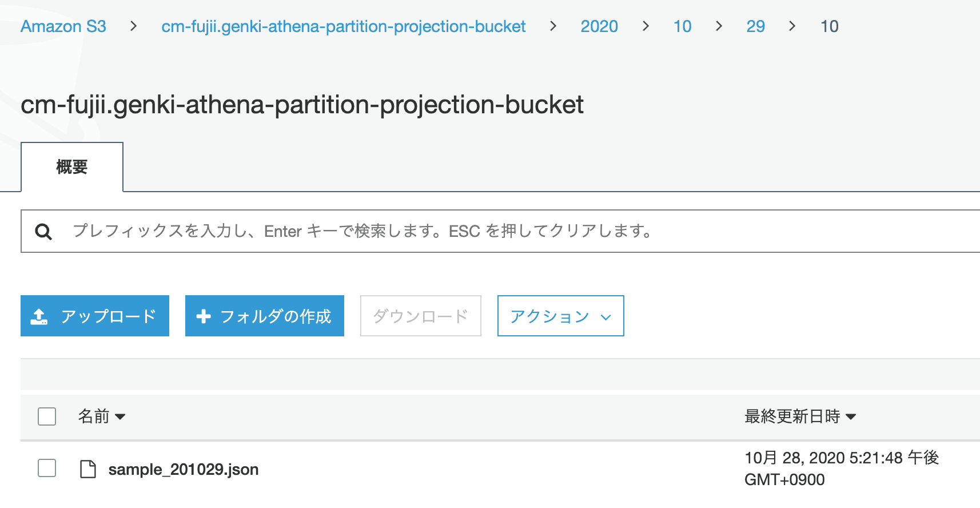Open Amazon S3 from the breadcrumb
980x508 pixels.
coord(63,26)
